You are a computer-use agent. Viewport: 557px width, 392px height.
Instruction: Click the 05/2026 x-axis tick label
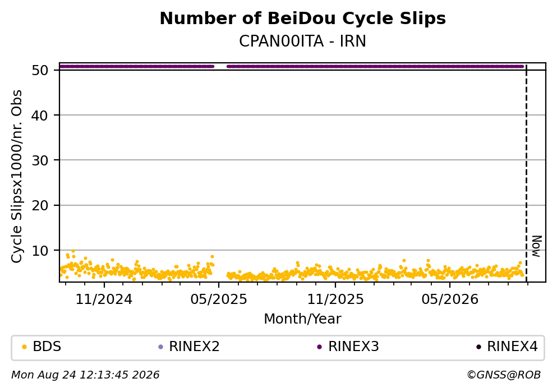[x=450, y=299]
